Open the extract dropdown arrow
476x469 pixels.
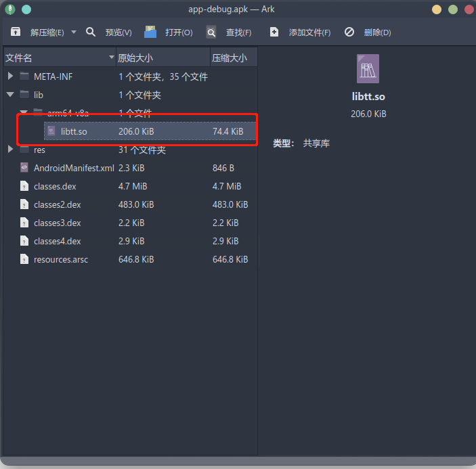pos(73,32)
